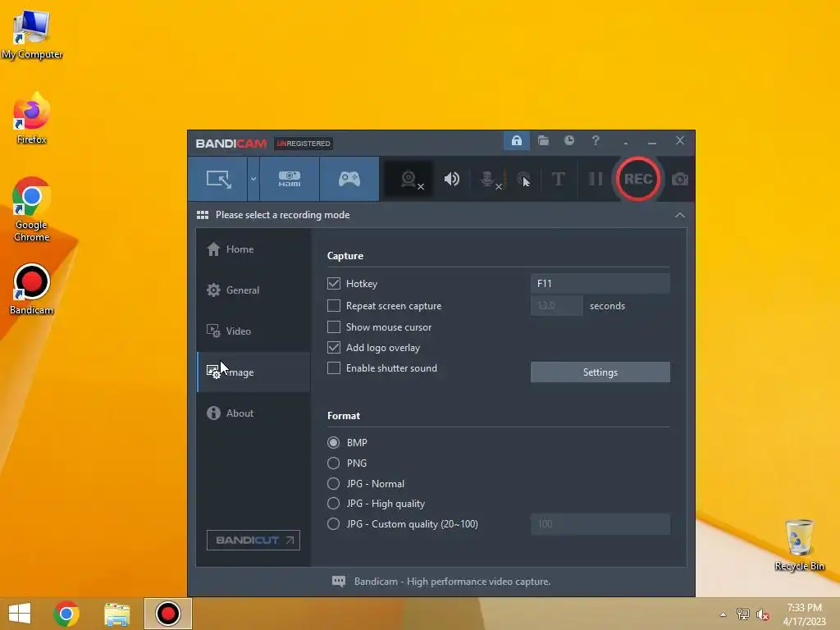840x630 pixels.
Task: Click Bandicam taskbar button
Action: pos(167,614)
